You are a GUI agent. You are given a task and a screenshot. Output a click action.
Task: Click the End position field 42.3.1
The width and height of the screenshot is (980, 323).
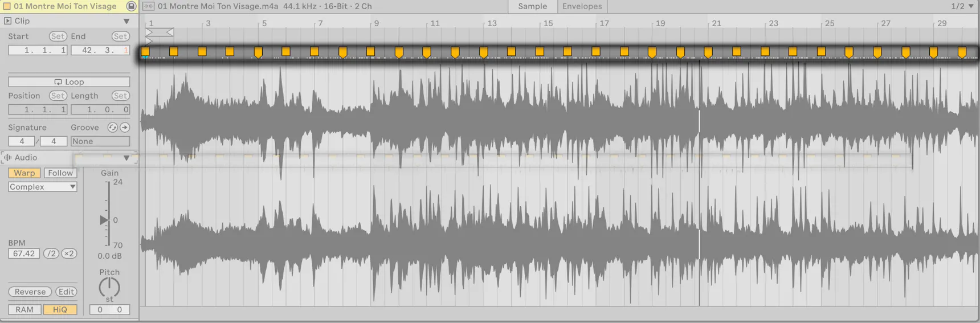click(x=100, y=50)
